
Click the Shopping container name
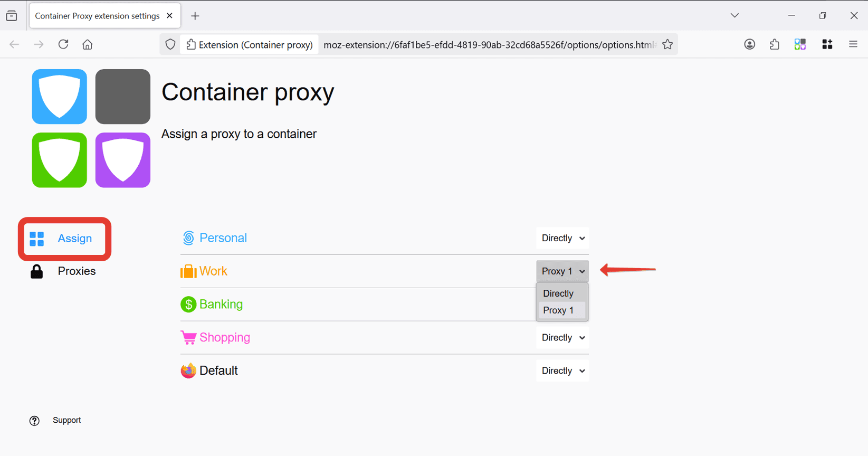coord(225,337)
